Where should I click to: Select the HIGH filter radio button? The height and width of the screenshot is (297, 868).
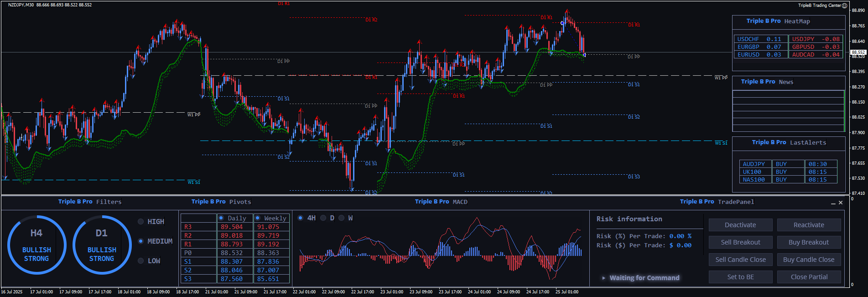click(141, 222)
